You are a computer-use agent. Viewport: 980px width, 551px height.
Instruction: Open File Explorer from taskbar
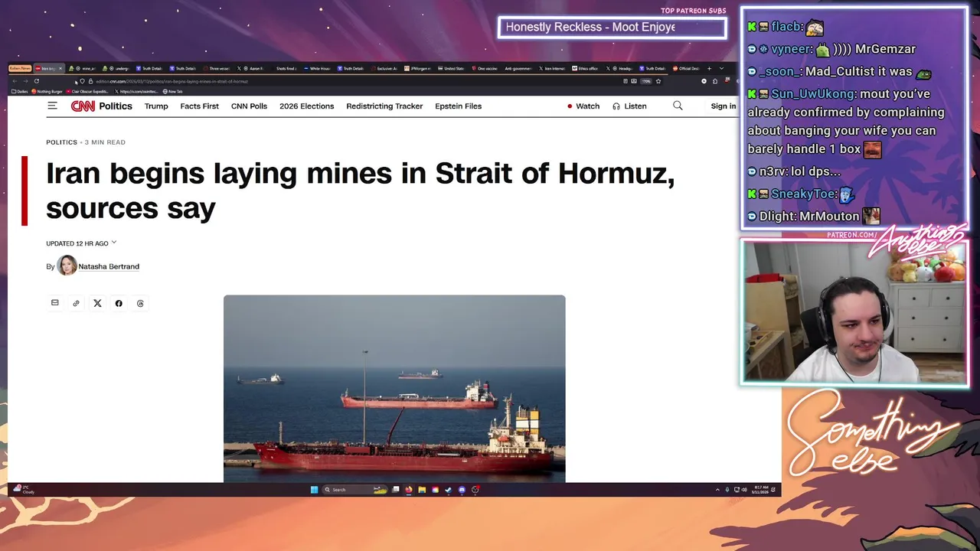[422, 490]
